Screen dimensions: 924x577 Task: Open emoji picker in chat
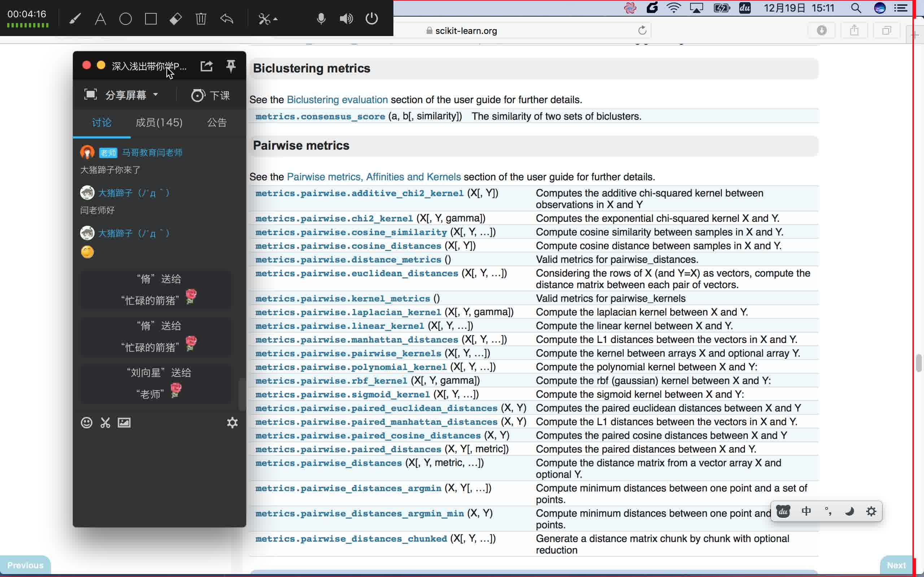click(x=87, y=422)
